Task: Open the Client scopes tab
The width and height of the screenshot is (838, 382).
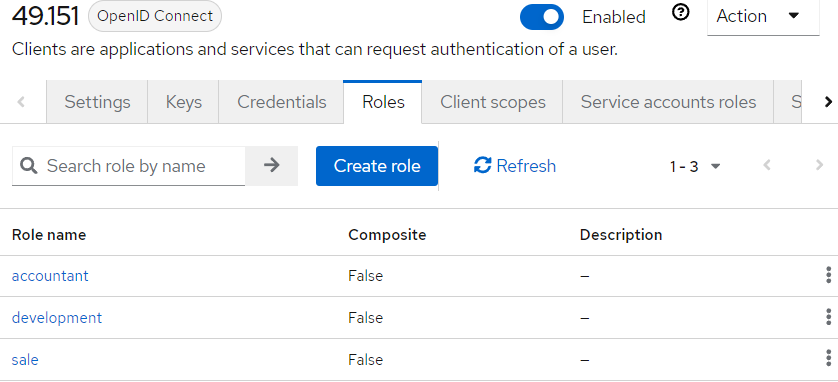Action: [x=492, y=102]
